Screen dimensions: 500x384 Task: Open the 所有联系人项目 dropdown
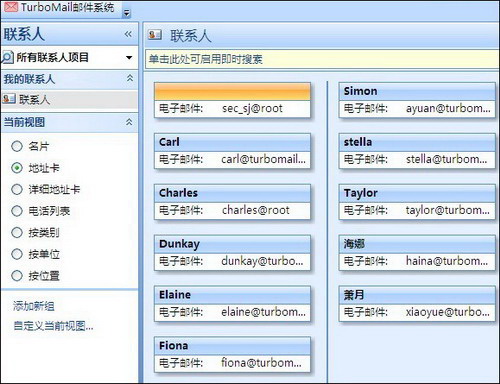tap(129, 58)
